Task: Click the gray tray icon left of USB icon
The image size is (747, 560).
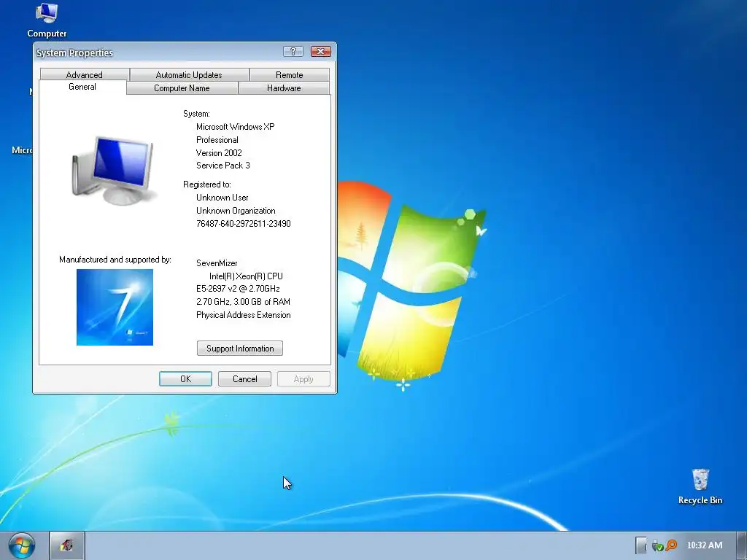Action: (x=641, y=545)
